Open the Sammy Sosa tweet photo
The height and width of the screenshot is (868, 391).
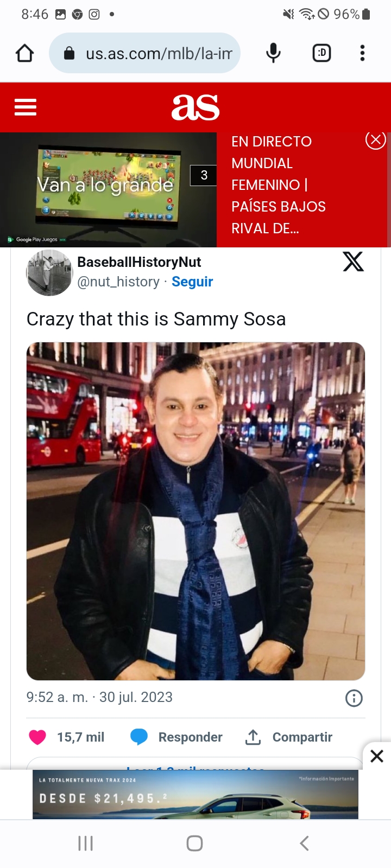pos(195,511)
